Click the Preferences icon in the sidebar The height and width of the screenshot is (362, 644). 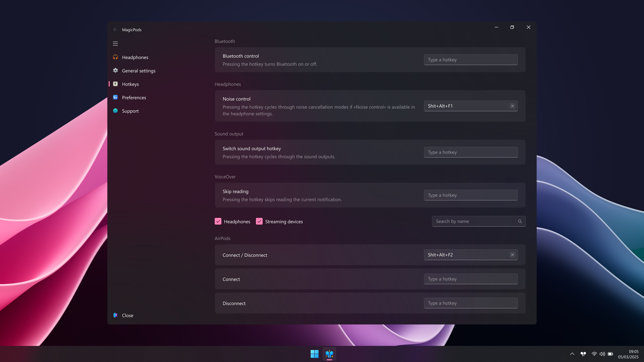click(115, 97)
